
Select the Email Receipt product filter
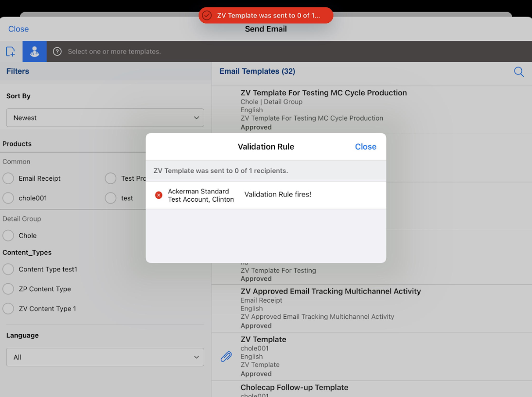(x=8, y=178)
